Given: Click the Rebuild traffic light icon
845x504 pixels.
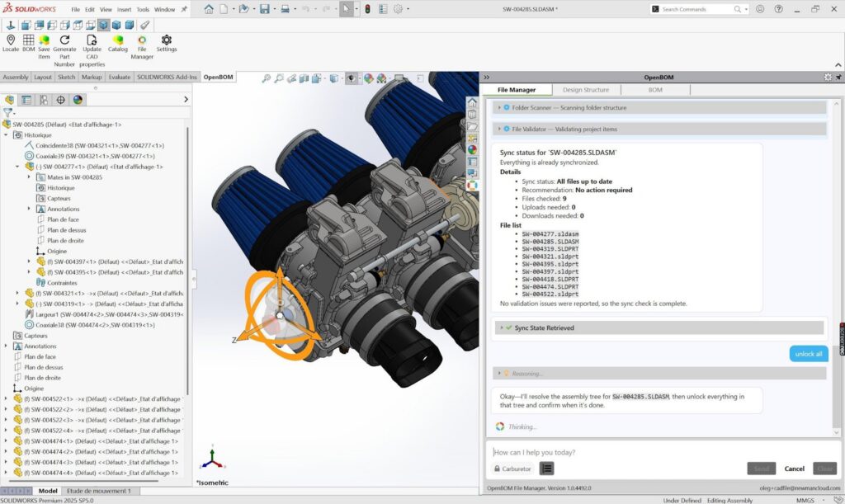Looking at the screenshot, I should coord(367,9).
